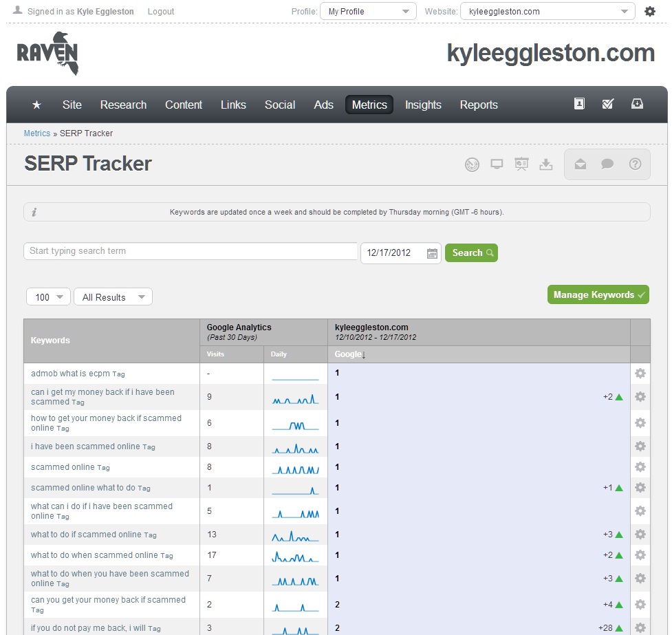Open the Metrics menu

(x=369, y=105)
